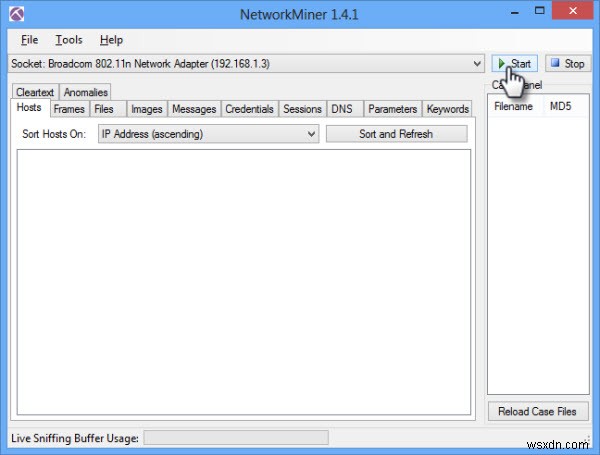This screenshot has height=455, width=600.
Task: Switch to the Frames tab
Action: click(x=70, y=109)
